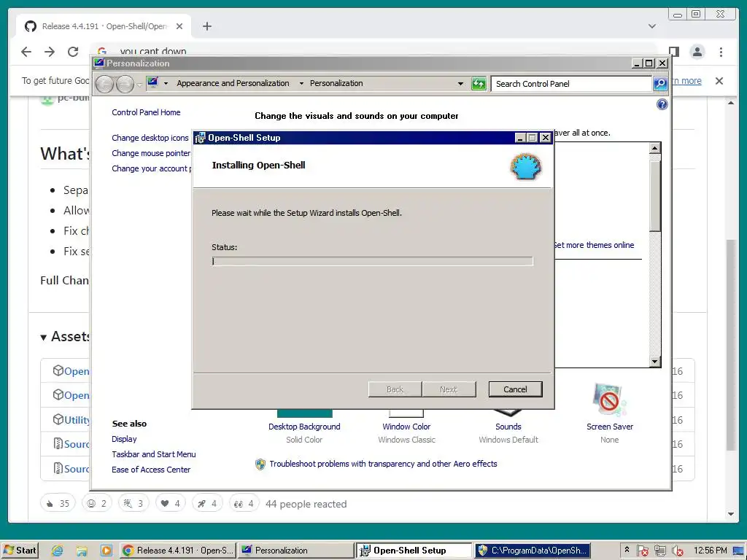This screenshot has width=747, height=560.
Task: Open a new Chrome tab
Action: coord(206,26)
